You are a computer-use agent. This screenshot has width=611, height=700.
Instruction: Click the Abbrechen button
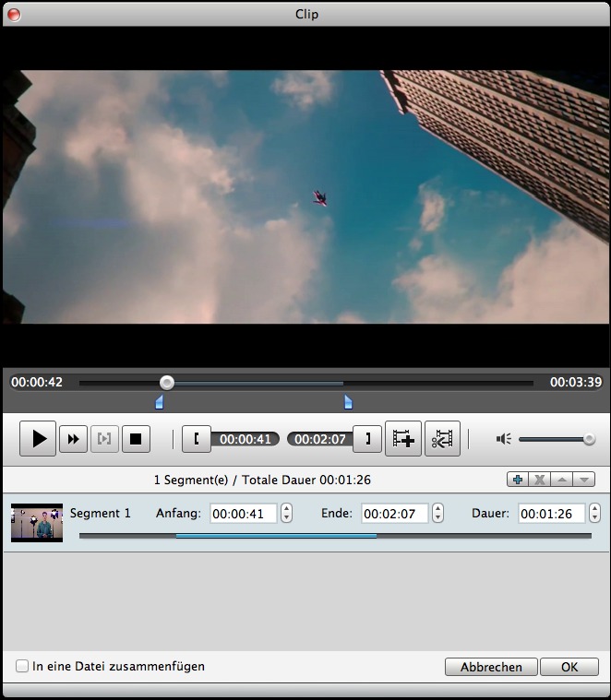click(491, 667)
